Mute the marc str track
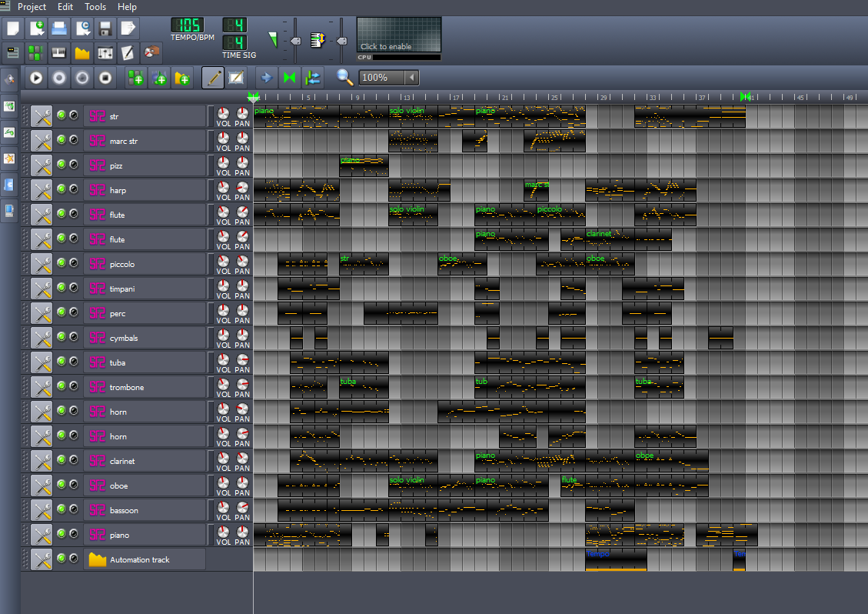868x614 pixels. 62,139
